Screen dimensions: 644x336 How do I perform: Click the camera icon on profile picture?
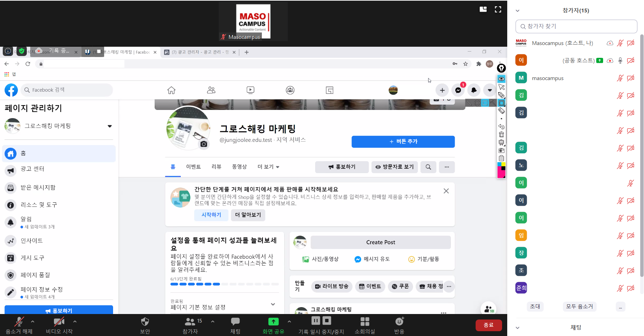click(x=204, y=144)
